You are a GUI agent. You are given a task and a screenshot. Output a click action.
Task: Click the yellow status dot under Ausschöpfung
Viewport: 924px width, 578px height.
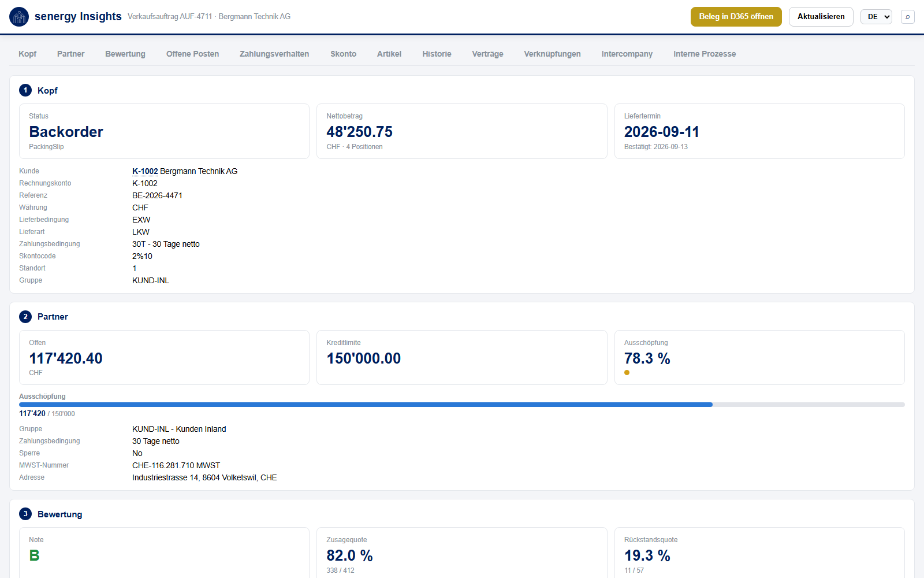click(x=627, y=373)
